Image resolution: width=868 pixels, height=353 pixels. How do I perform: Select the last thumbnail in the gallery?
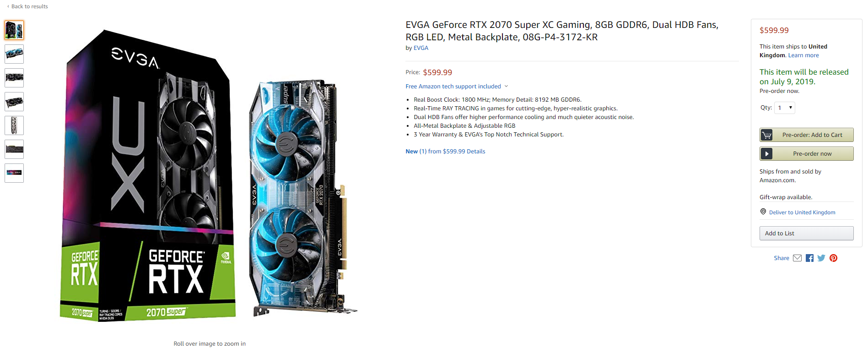[14, 173]
